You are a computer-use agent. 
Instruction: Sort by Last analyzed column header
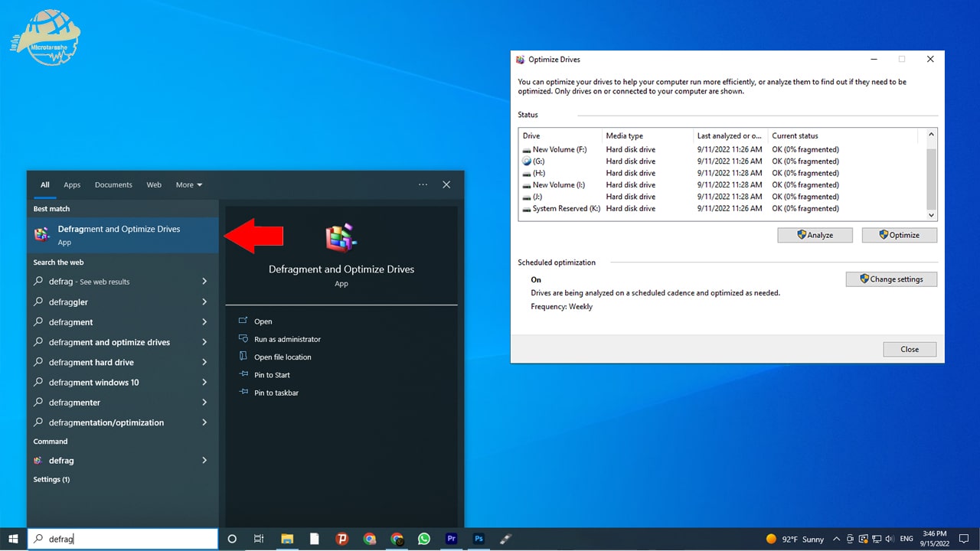[x=730, y=135]
